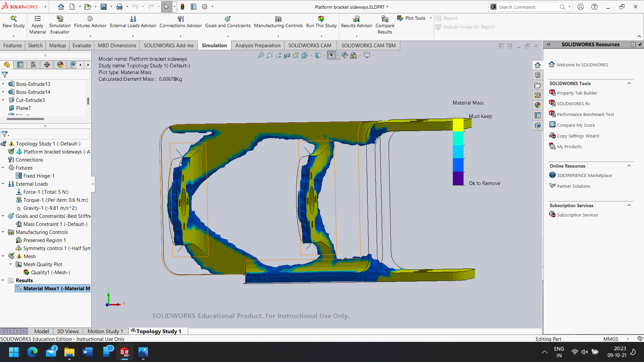Open 3DEXPERIENCE Marketplace link
644x362 pixels.
pyautogui.click(x=584, y=175)
